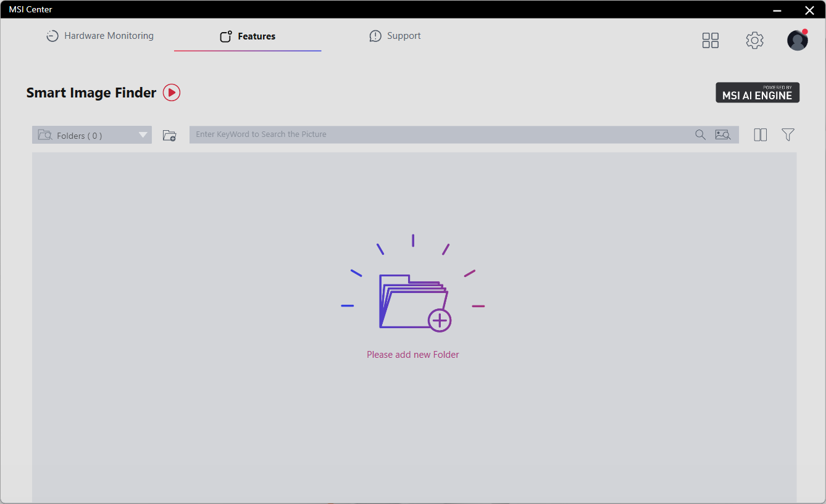This screenshot has height=504, width=826.
Task: Open the user profile avatar
Action: [798, 40]
